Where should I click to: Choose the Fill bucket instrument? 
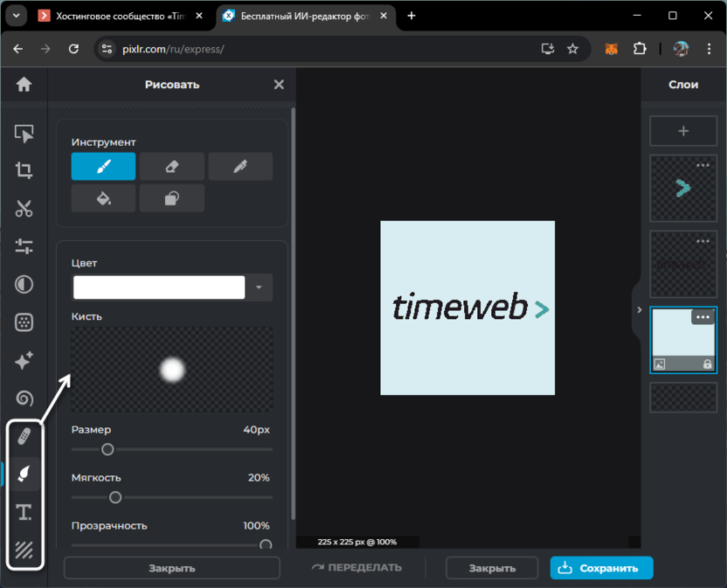(103, 198)
